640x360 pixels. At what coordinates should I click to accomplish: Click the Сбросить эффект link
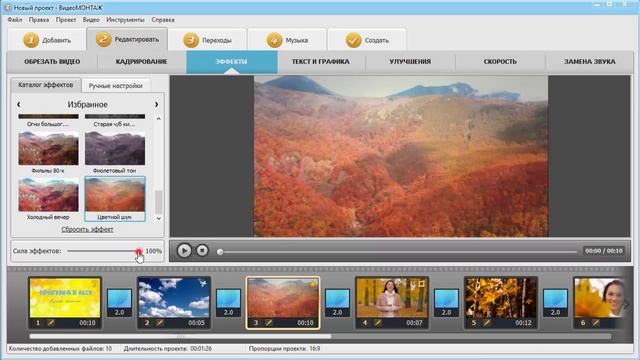(x=87, y=229)
